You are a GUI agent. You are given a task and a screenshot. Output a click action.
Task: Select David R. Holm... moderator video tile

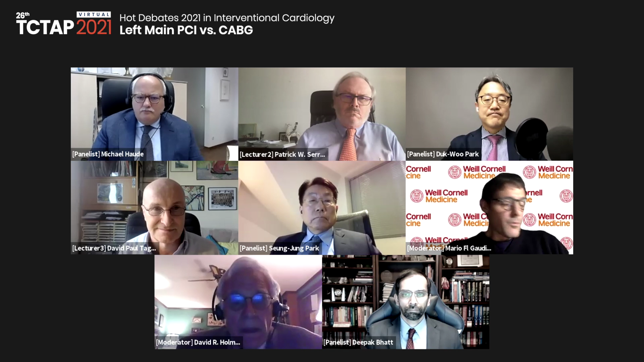[238, 302]
